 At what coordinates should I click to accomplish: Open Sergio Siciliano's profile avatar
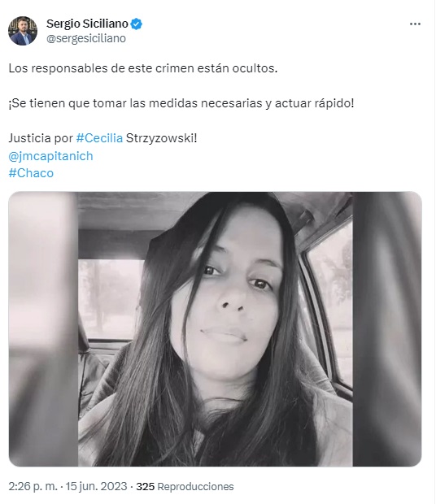pyautogui.click(x=23, y=31)
